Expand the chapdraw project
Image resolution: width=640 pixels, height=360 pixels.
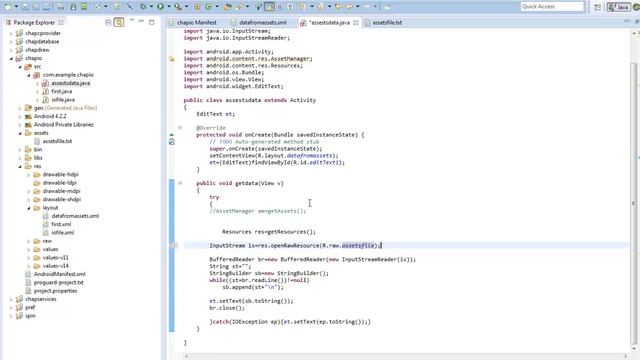pyautogui.click(x=11, y=50)
